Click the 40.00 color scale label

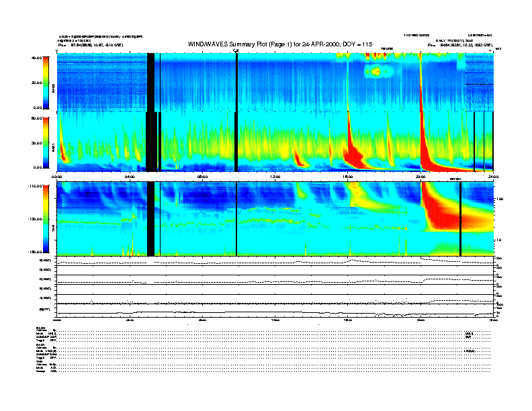coord(36,58)
